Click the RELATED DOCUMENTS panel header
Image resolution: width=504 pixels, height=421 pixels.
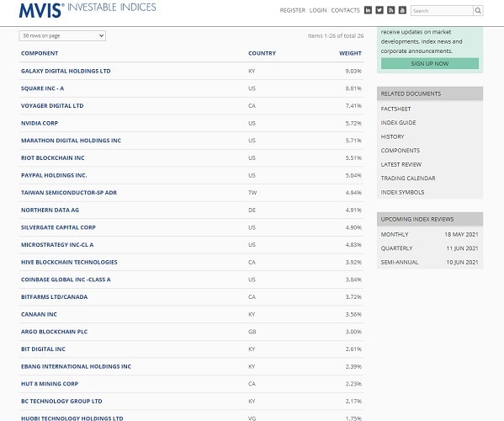click(x=430, y=93)
